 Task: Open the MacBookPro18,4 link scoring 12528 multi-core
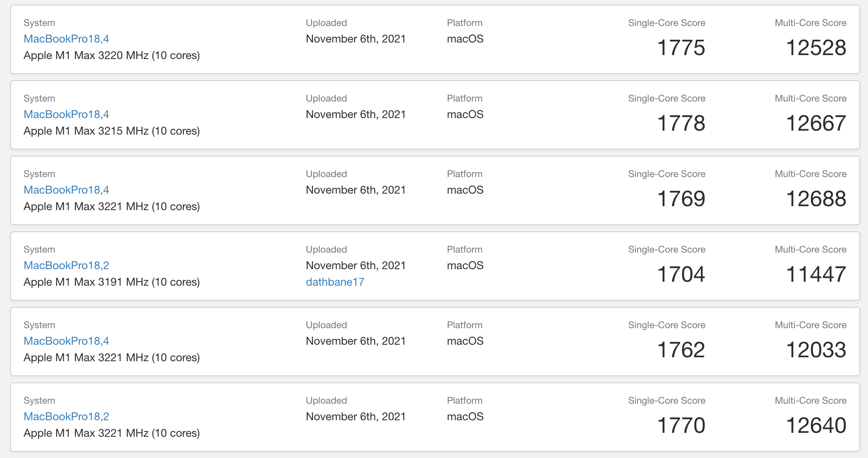(66, 39)
